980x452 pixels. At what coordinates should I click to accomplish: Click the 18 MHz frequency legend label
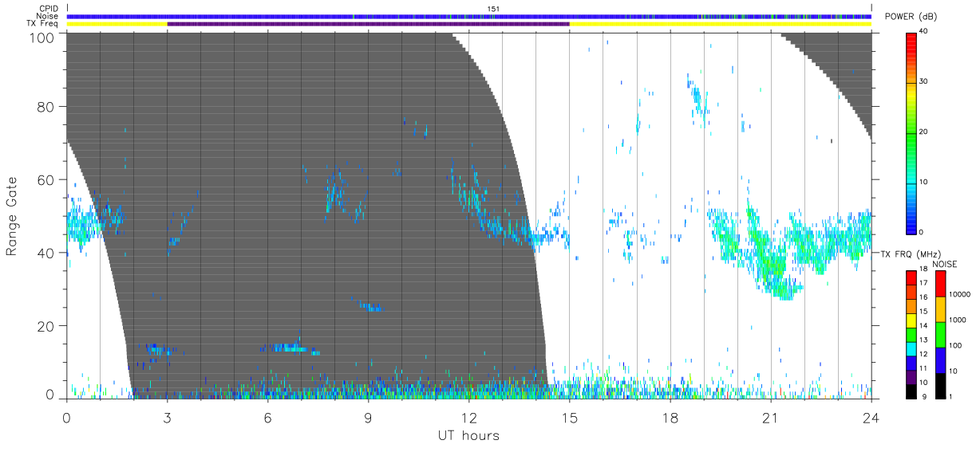923,269
